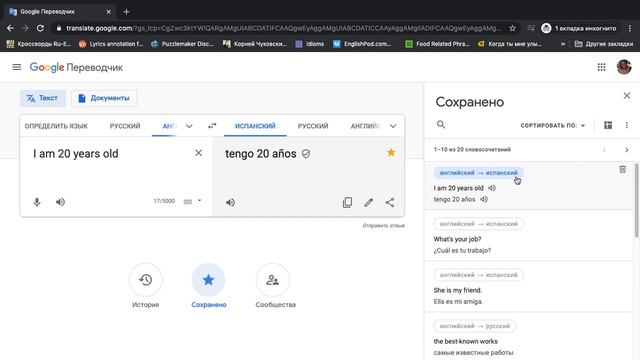Viewport: 640px width, 360px height.
Task: Bookmark this page with the star
Action: click(x=512, y=28)
